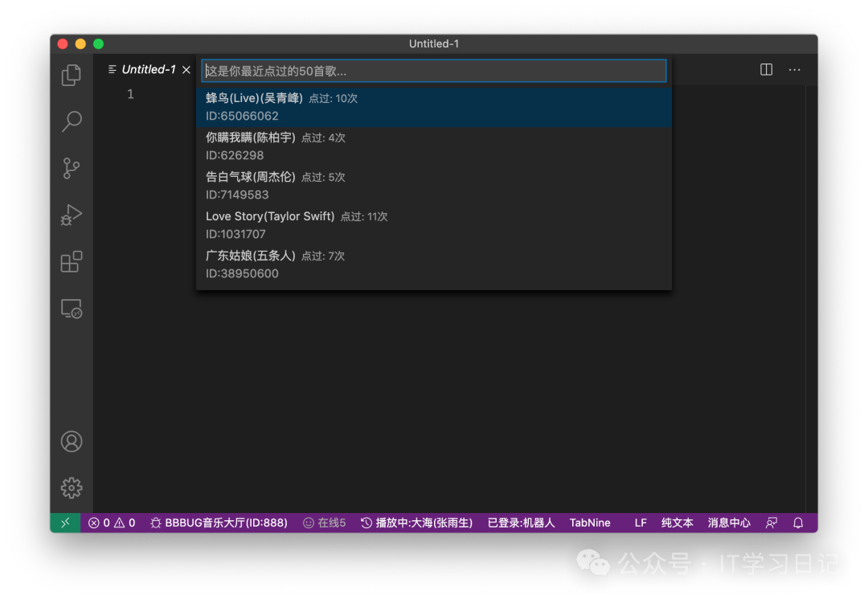Open the Manage gear icon
This screenshot has width=868, height=599.
[x=72, y=487]
